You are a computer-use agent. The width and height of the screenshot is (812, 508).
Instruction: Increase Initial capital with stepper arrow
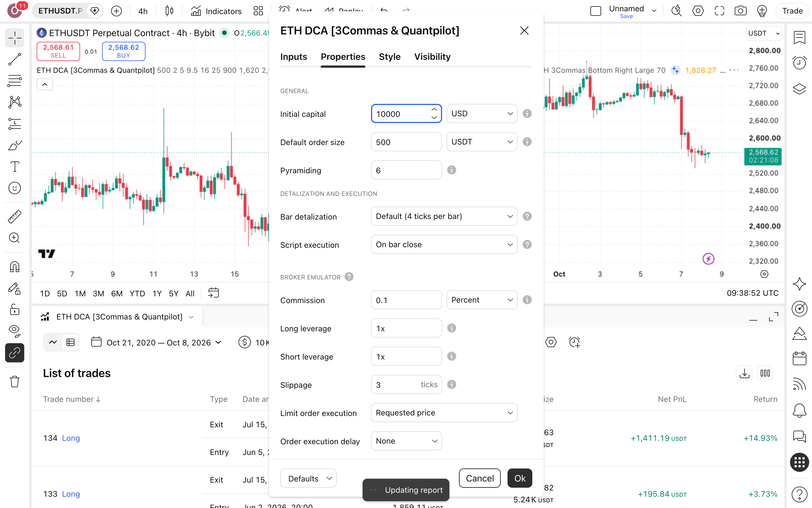pos(434,110)
